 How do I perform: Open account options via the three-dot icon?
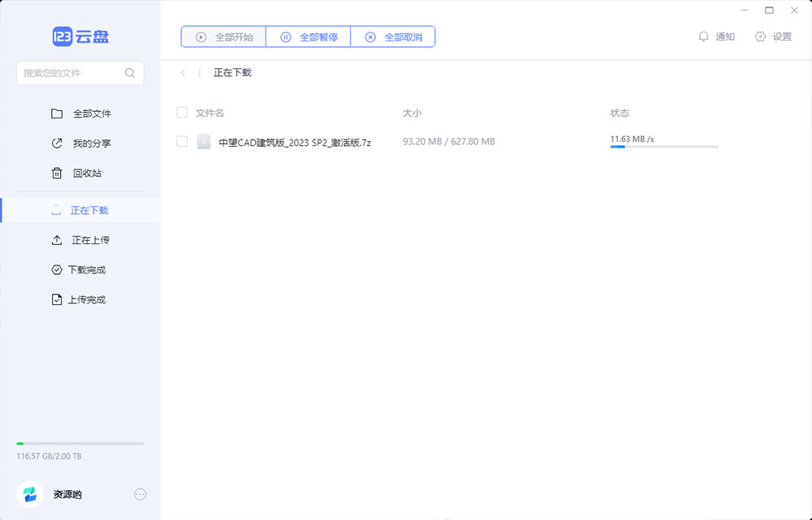[140, 494]
